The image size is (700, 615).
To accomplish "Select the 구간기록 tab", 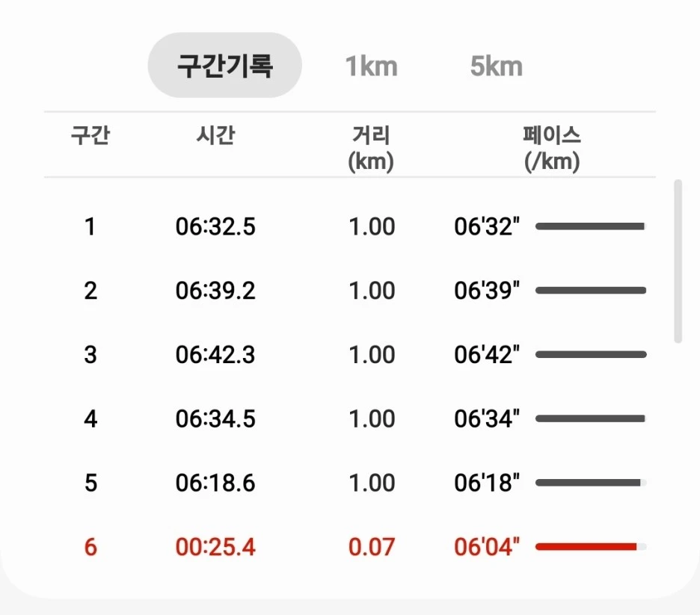I will coord(224,65).
